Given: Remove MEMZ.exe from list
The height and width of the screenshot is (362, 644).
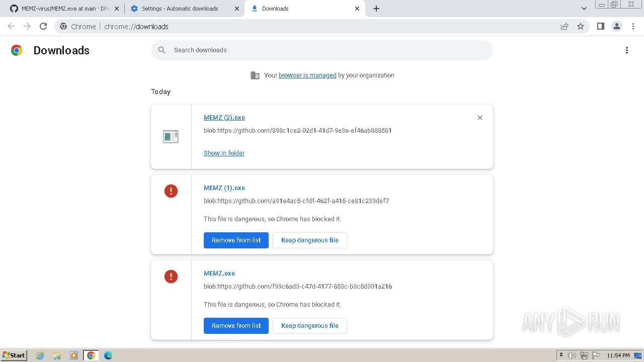Looking at the screenshot, I should click(236, 326).
